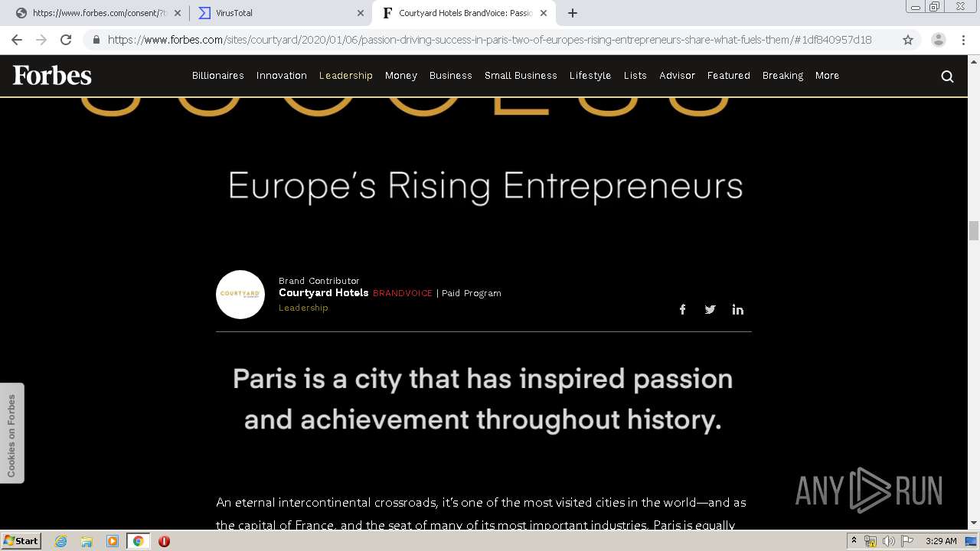Close the VirusTotal tab

(x=361, y=13)
